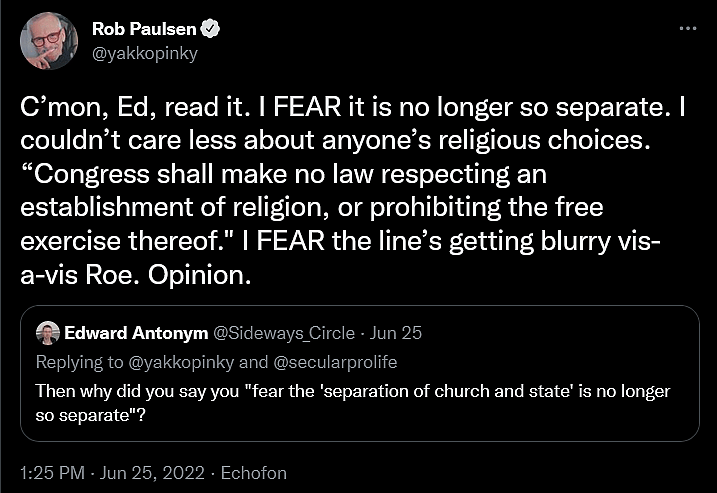Click Edward Antonym's small avatar
The image size is (717, 493).
[x=46, y=333]
